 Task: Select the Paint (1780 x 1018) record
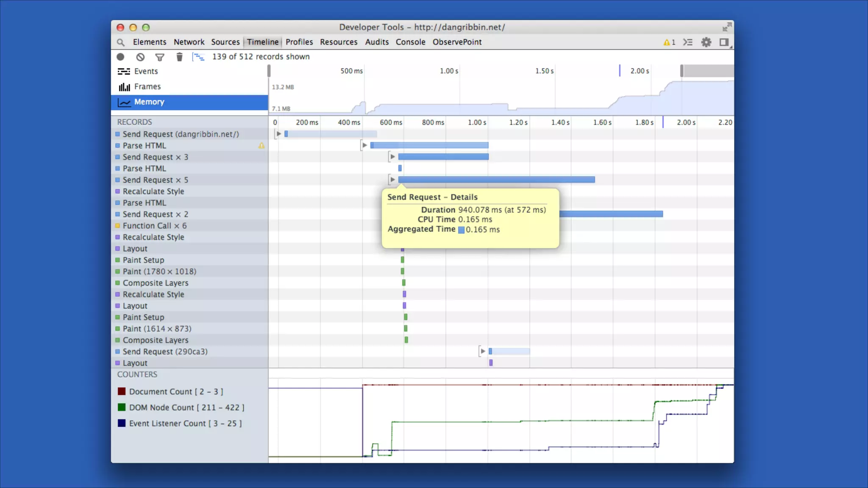pyautogui.click(x=159, y=272)
